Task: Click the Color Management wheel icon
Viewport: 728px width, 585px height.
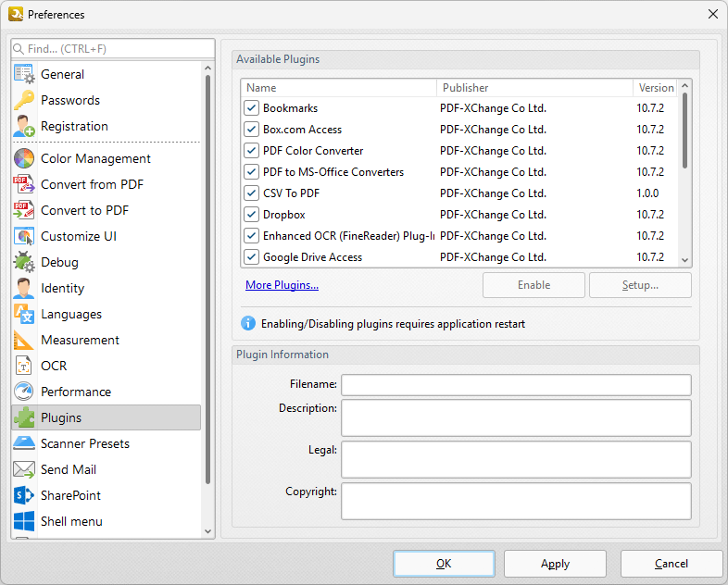Action: click(24, 158)
